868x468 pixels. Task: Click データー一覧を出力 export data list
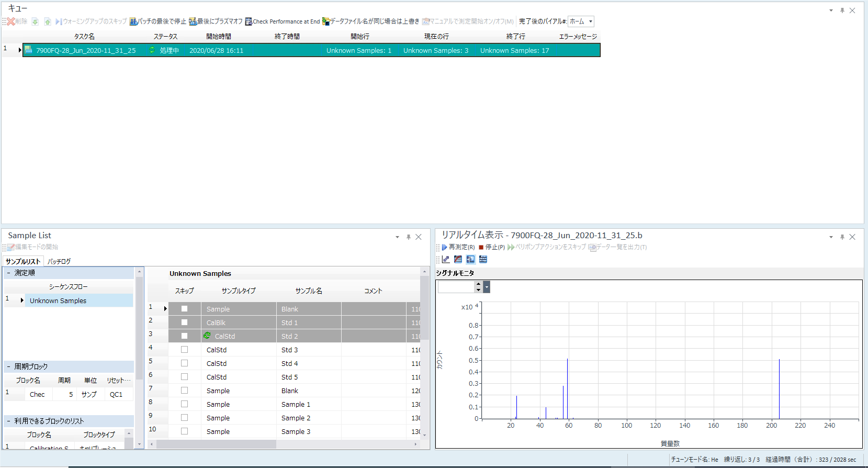point(618,247)
